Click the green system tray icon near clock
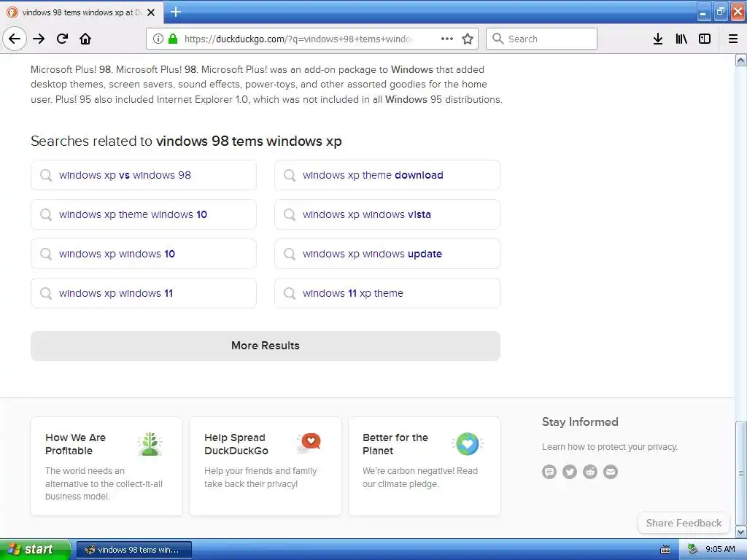Image resolution: width=747 pixels, height=560 pixels. [x=692, y=550]
